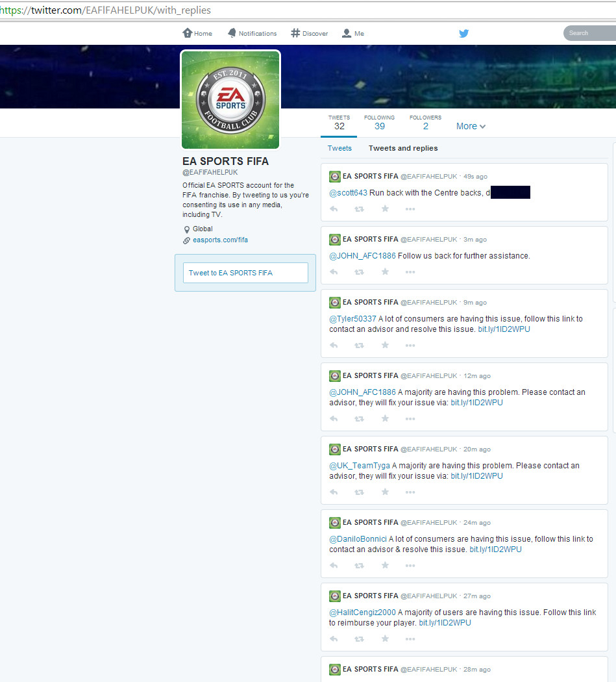Open Notifications from top navigation

click(252, 34)
